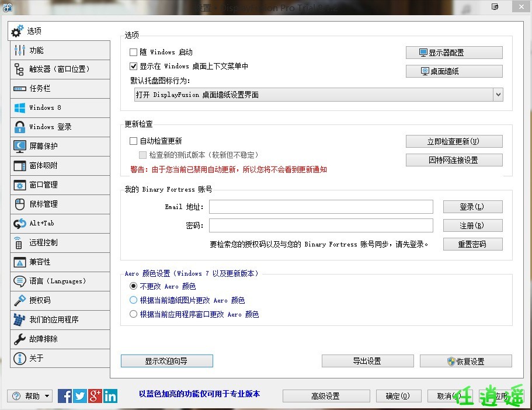This screenshot has height=410, width=532.
Task: Click 立即检查更新(U) button
Action: coord(454,141)
